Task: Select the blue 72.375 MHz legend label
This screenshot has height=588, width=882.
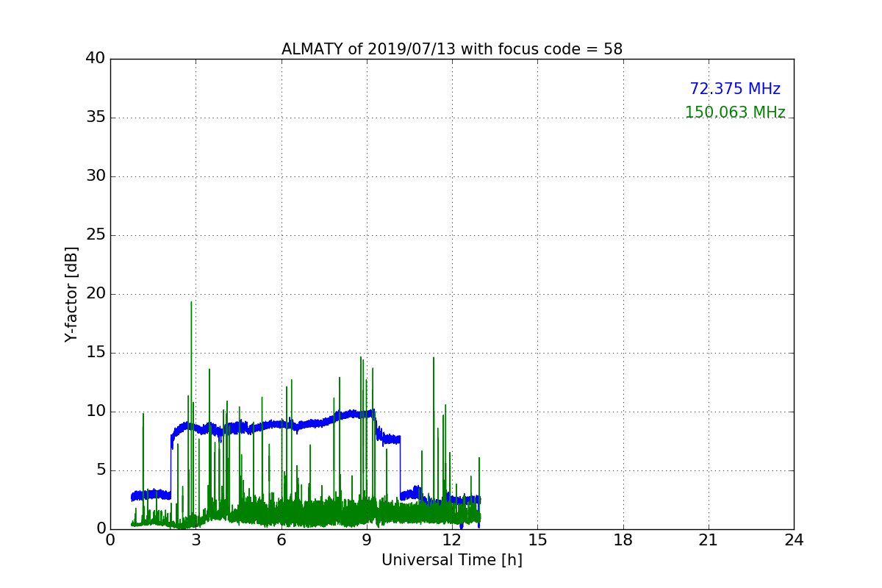Action: tap(735, 89)
